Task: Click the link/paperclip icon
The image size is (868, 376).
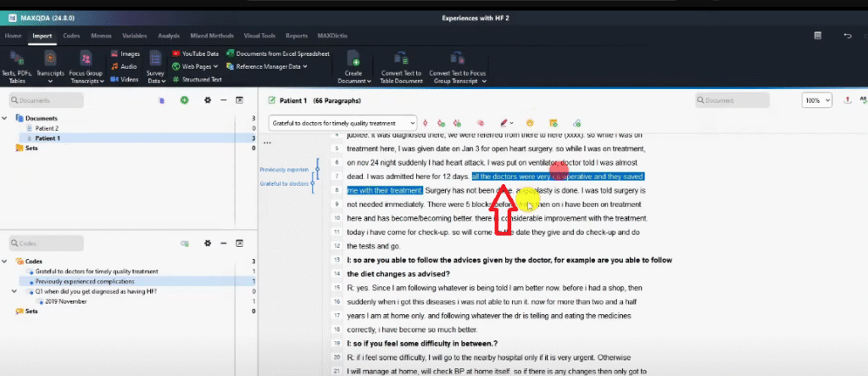Action: pyautogui.click(x=576, y=122)
